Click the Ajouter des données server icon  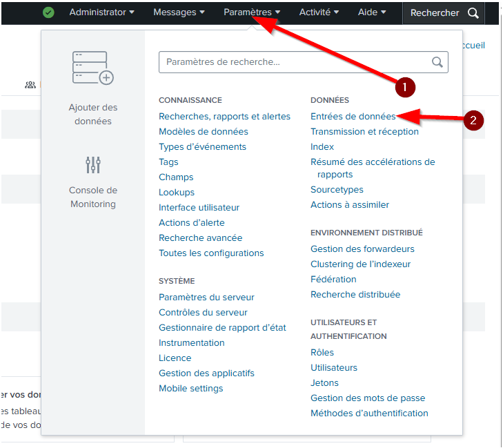[92, 68]
